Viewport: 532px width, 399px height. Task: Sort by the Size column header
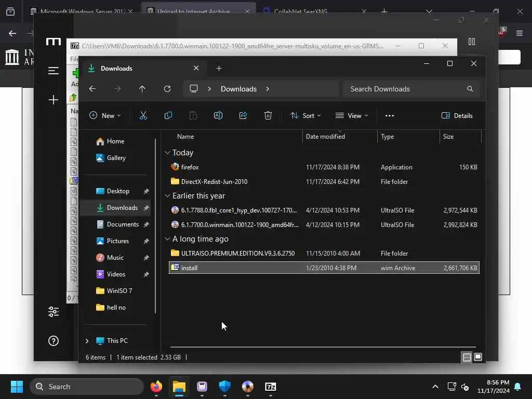tap(460, 137)
